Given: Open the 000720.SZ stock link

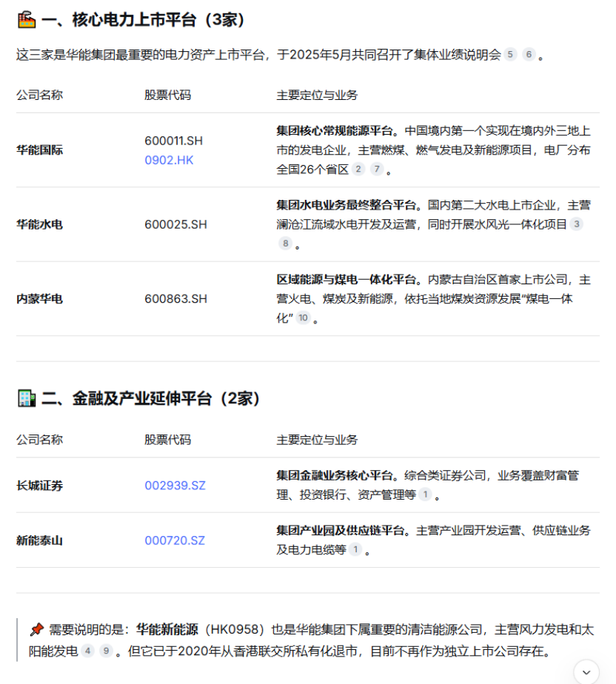Looking at the screenshot, I should (175, 540).
